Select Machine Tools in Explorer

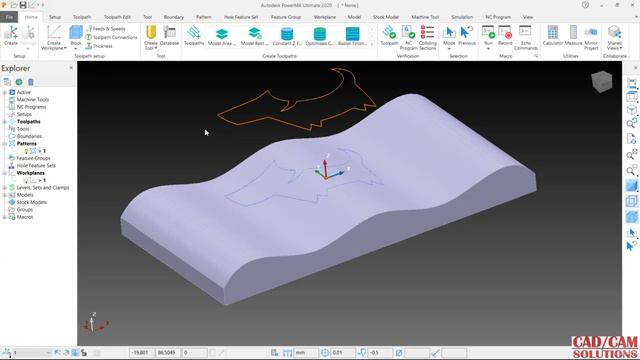pyautogui.click(x=33, y=100)
